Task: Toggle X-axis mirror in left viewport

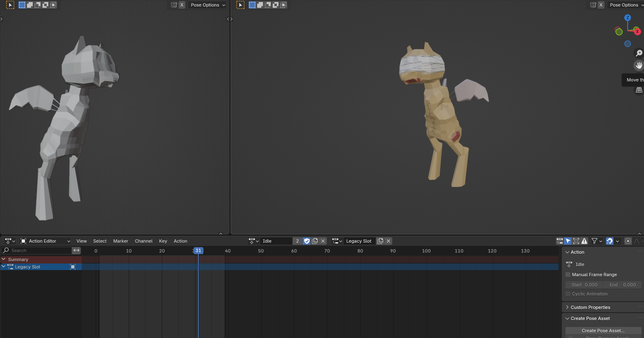Action: [x=182, y=5]
